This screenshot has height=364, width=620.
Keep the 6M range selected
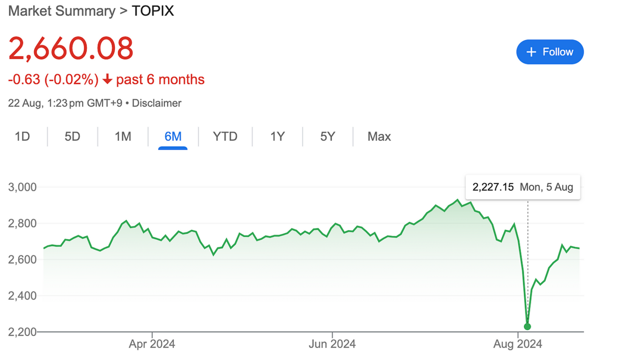(173, 136)
